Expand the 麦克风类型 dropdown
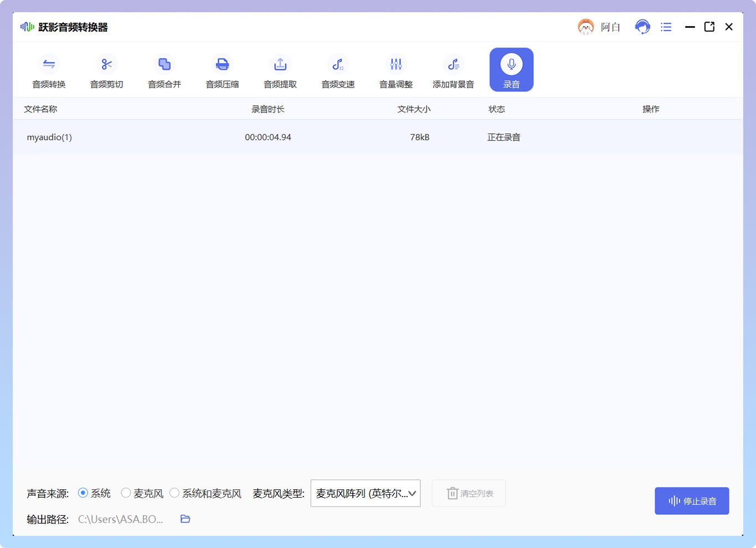The height and width of the screenshot is (548, 756). coord(366,493)
